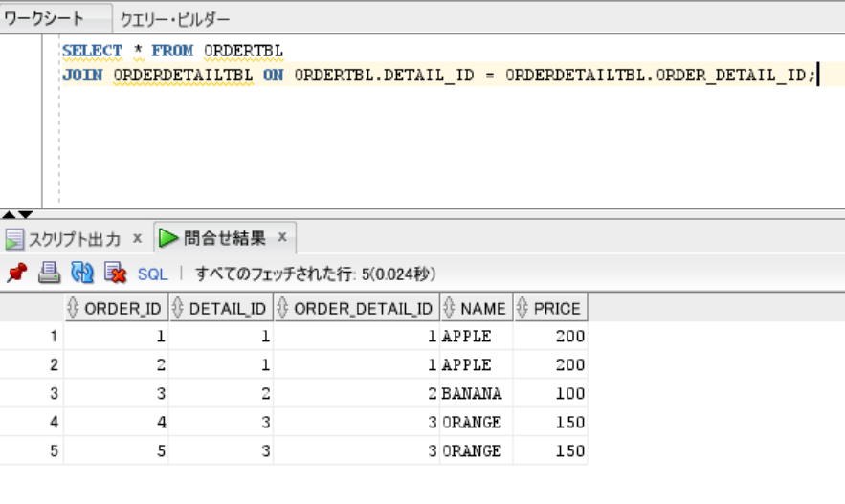Click the sort icon on ORDER_DETAIL_ID column
Screen dimensions: 845x504
coord(282,308)
